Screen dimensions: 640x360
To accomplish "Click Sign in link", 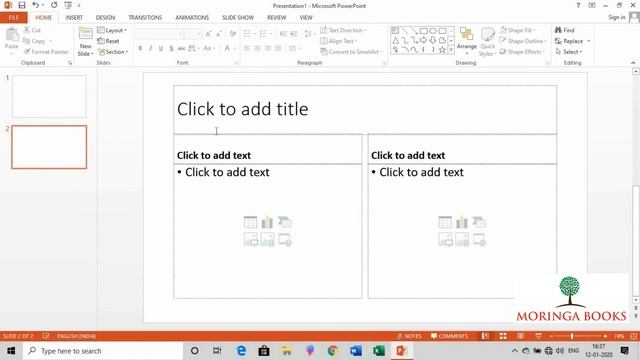I will pyautogui.click(x=616, y=17).
